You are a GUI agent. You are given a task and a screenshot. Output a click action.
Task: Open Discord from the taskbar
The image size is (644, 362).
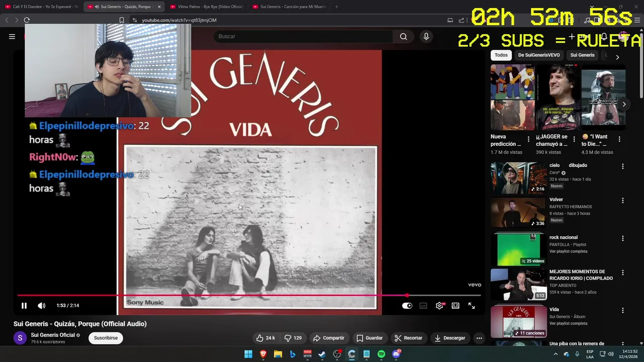pos(396,354)
